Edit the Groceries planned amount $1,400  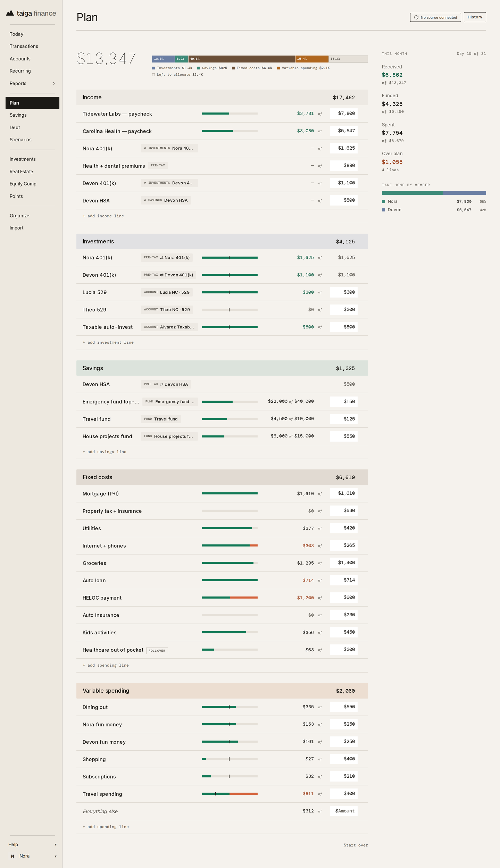(344, 563)
